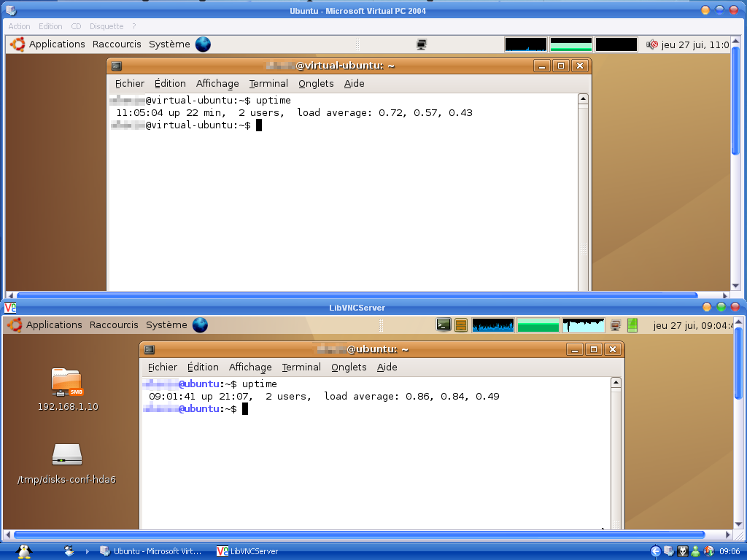Click the uptime output line showing "up 22 min"

[295, 113]
